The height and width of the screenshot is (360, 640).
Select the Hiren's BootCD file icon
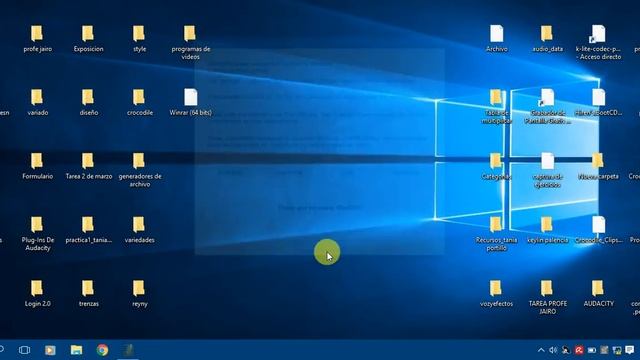click(x=598, y=97)
